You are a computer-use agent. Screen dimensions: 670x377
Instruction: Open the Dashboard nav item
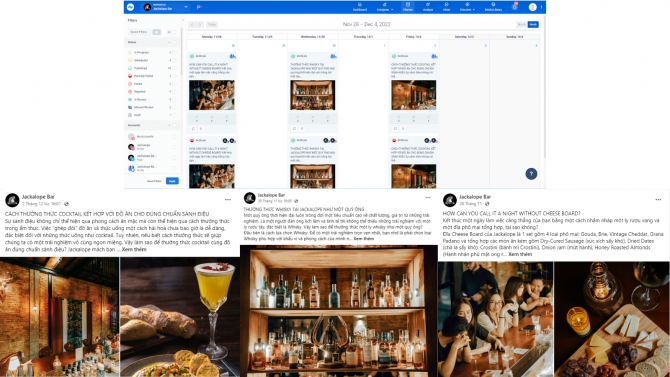point(360,7)
